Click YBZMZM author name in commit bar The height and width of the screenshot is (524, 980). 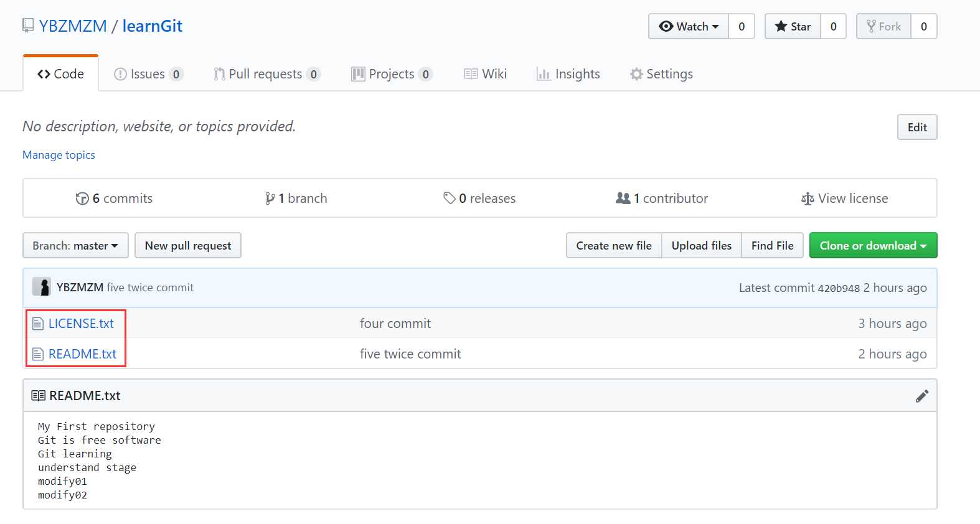[x=80, y=288]
